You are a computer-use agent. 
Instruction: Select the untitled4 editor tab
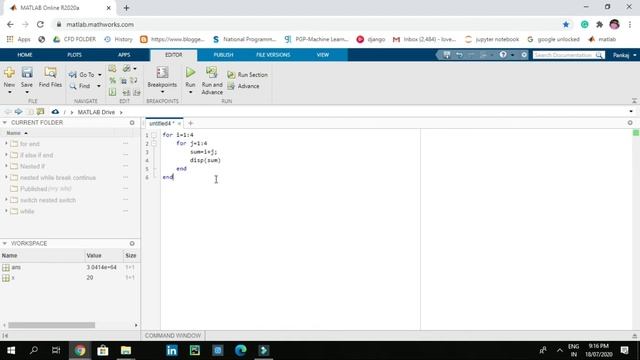161,123
